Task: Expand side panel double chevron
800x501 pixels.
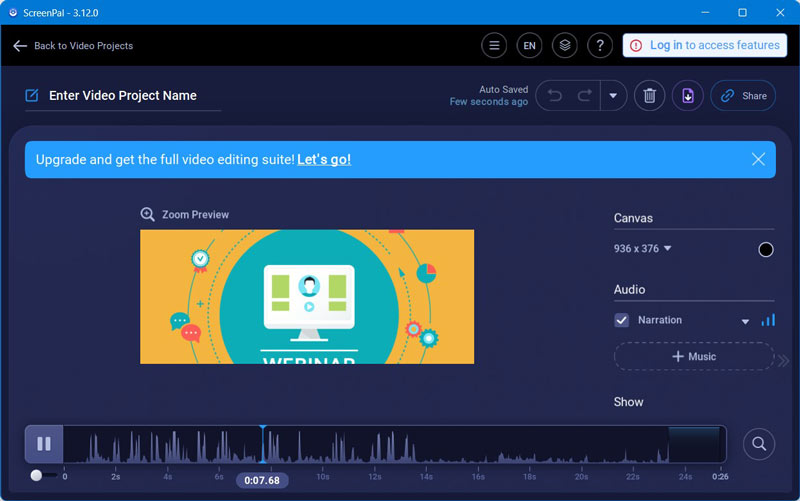Action: (783, 361)
